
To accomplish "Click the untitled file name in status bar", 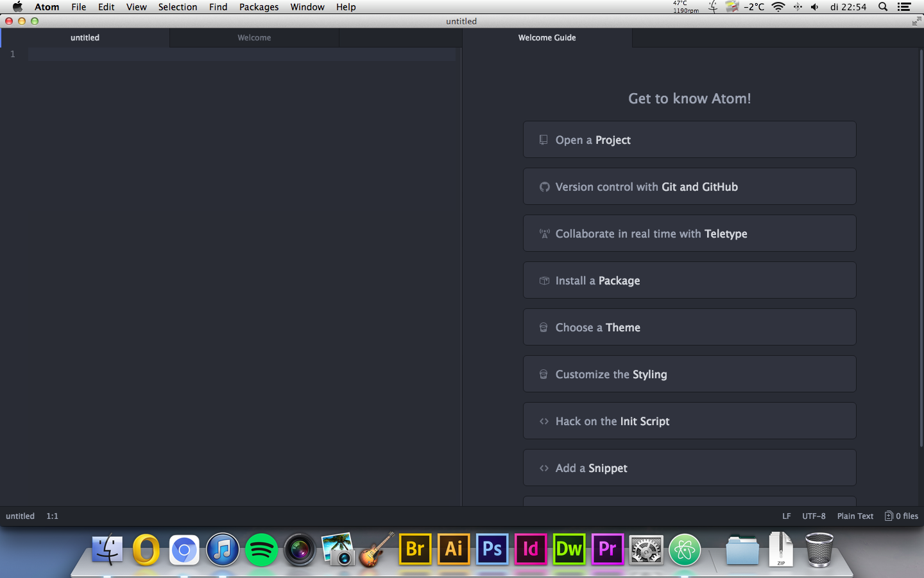I will pos(21,516).
